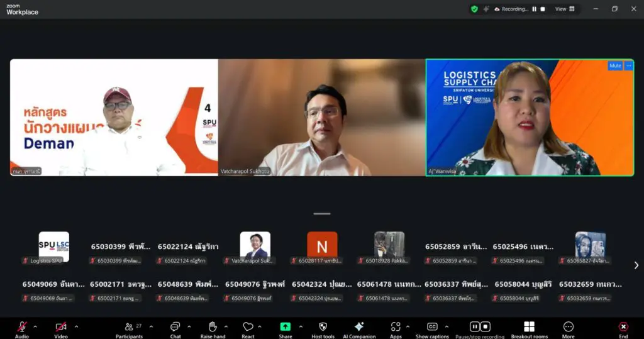Click the green Share screen button
This screenshot has width=644, height=339.
(x=286, y=326)
